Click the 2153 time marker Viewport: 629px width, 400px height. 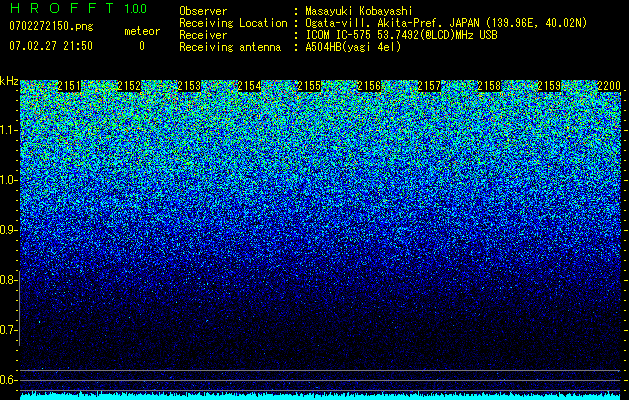pos(189,86)
